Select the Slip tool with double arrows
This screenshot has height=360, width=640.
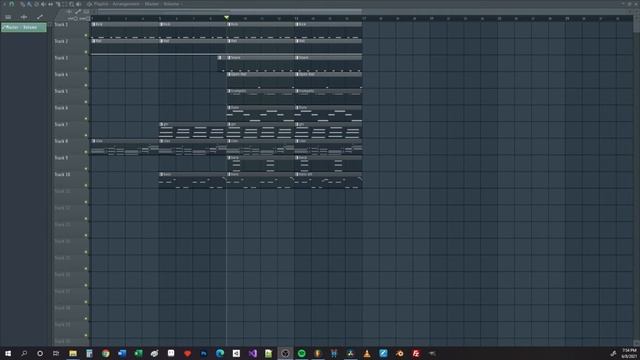pos(50,4)
